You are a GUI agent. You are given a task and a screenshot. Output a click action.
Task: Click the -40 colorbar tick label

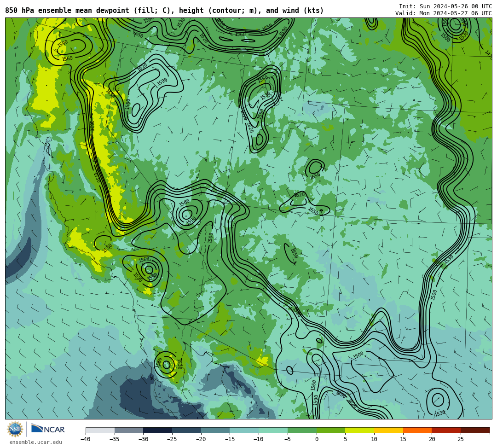tap(85, 439)
